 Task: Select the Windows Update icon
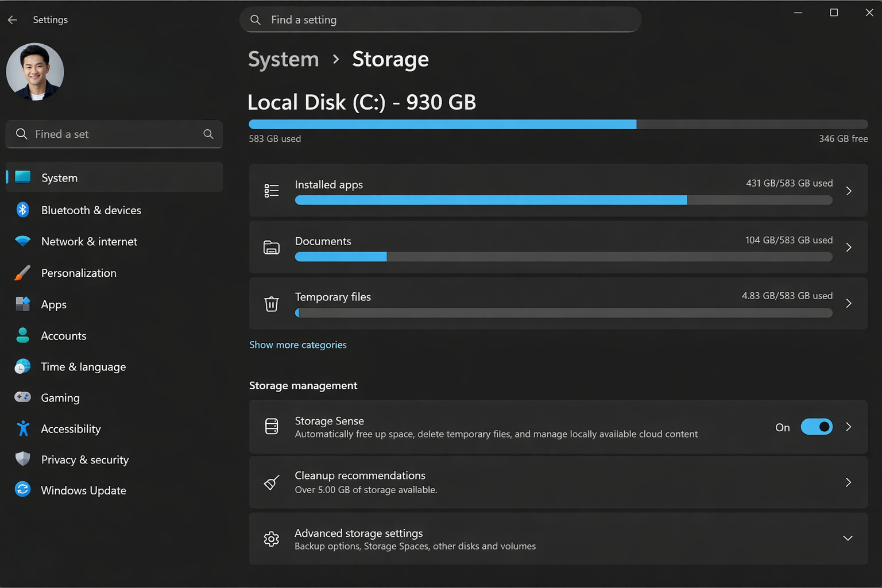tap(22, 490)
